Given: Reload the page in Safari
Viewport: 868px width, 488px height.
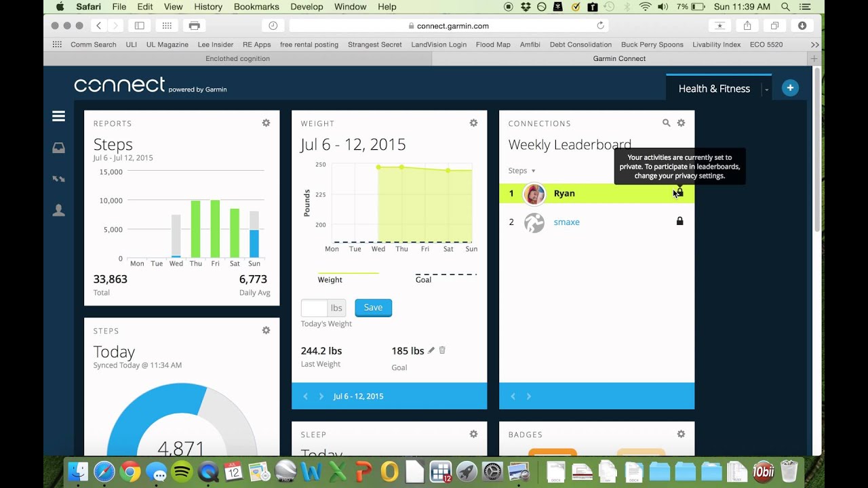Looking at the screenshot, I should (600, 26).
